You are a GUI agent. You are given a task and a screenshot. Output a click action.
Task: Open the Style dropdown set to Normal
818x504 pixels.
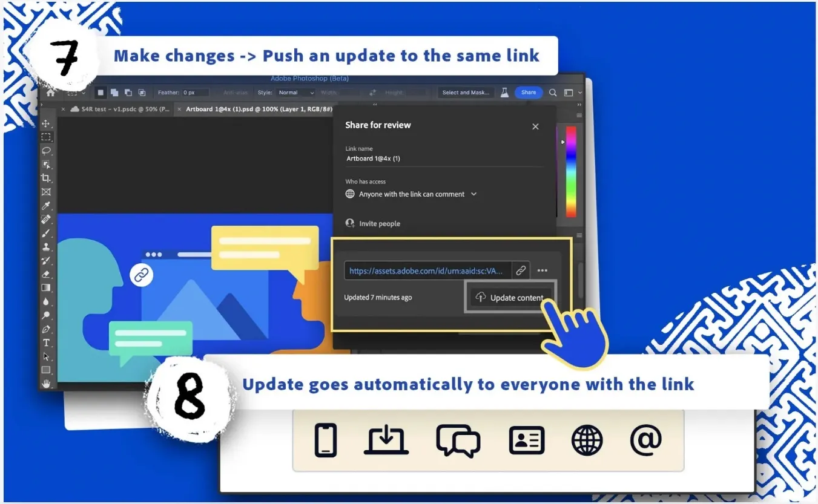point(295,93)
